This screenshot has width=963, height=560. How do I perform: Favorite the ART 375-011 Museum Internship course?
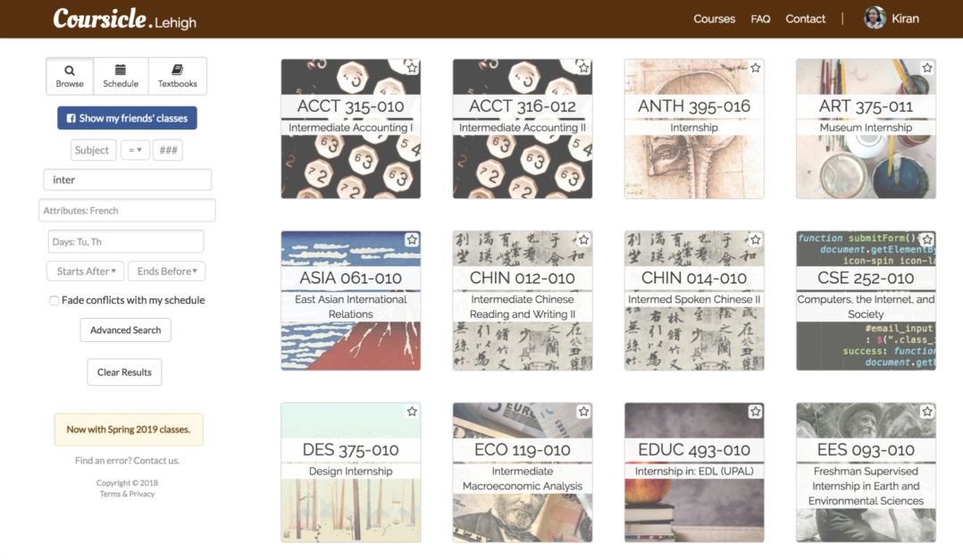point(926,68)
